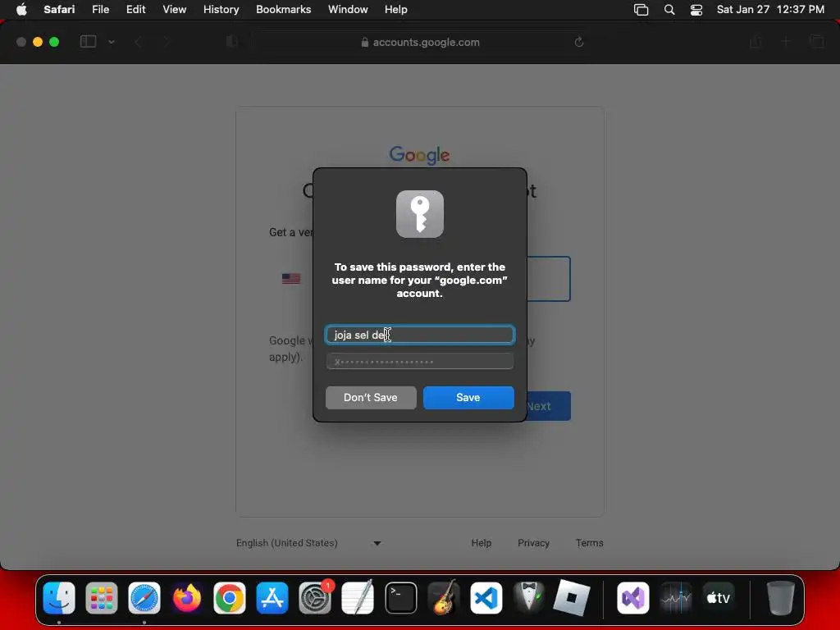Click the US flag country selector
This screenshot has width=840, height=630.
click(291, 279)
